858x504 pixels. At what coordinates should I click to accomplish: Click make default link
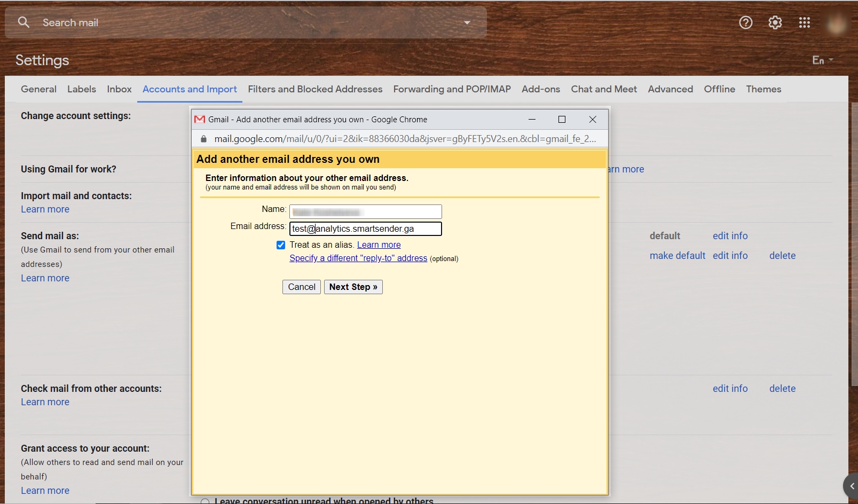coord(678,256)
